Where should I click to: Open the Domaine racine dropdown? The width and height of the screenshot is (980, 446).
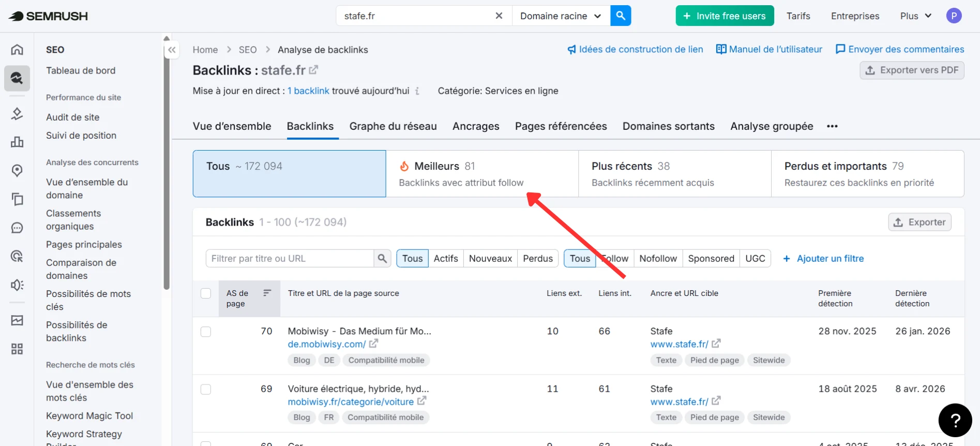point(561,16)
